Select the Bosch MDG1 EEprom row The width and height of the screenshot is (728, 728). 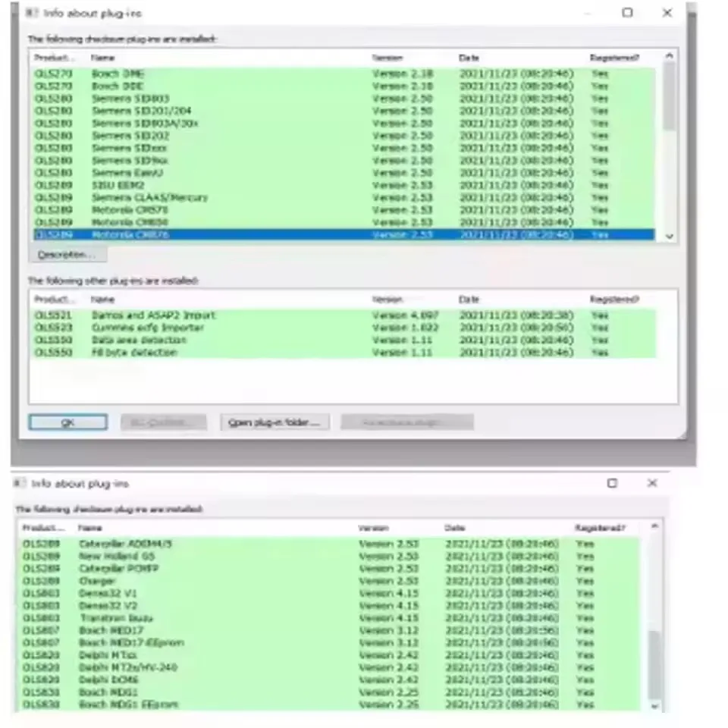coord(331,704)
